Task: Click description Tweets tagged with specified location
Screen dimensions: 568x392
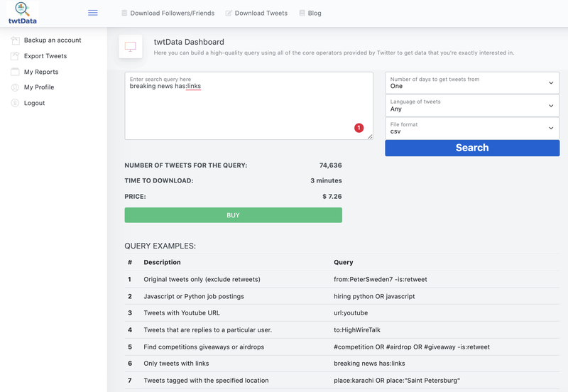Action: click(206, 381)
